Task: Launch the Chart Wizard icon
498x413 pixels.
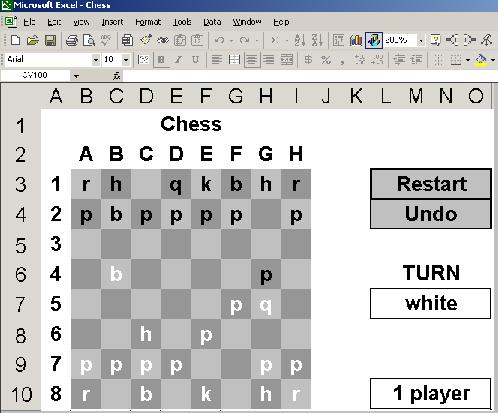Action: click(356, 40)
